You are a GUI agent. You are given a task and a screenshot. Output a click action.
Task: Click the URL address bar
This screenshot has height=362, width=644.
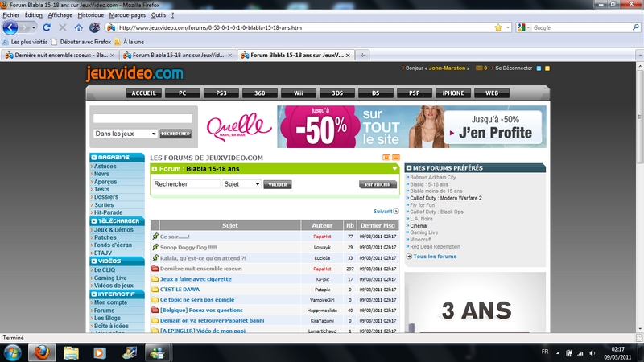pos(304,27)
